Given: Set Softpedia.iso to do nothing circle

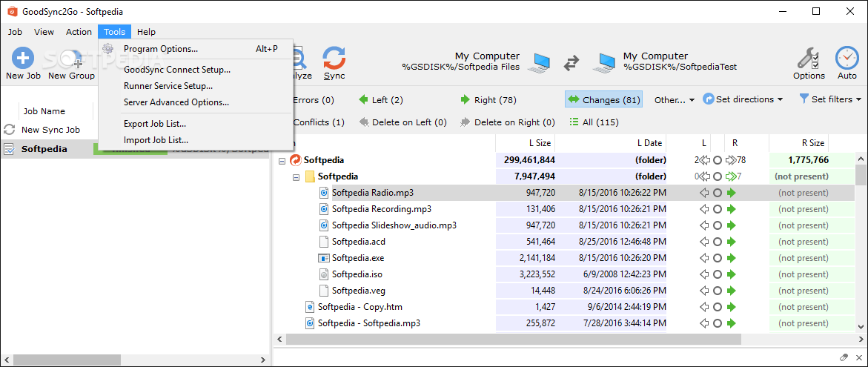Looking at the screenshot, I should pyautogui.click(x=718, y=274).
